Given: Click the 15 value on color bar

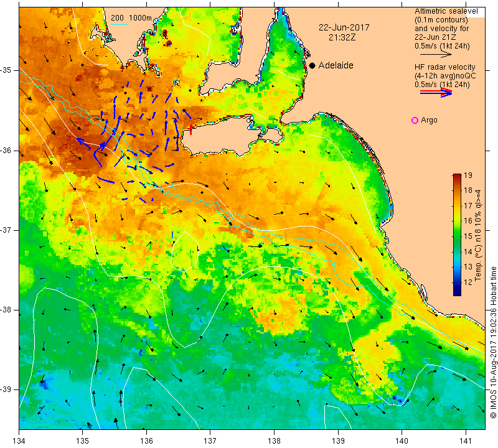Looking at the screenshot, I should click(468, 236).
